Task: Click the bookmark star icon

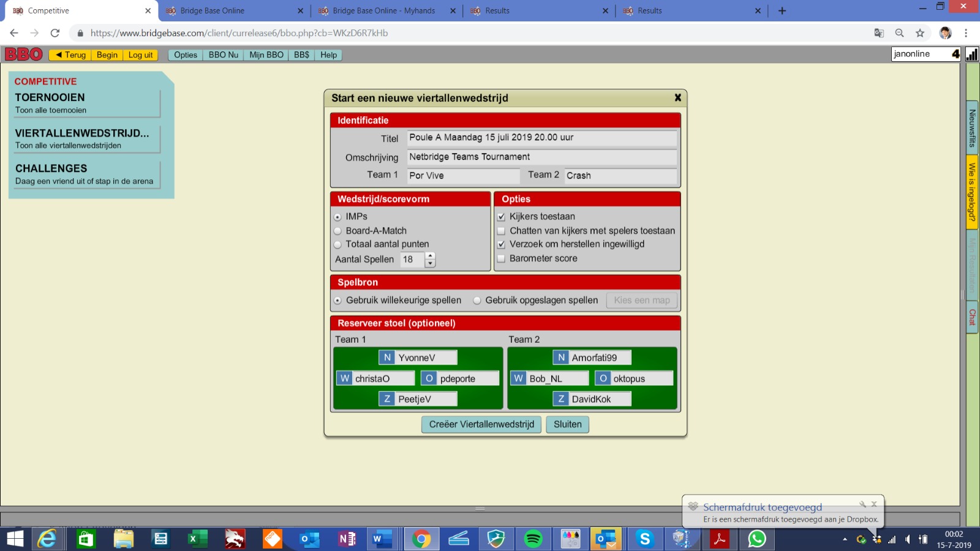Action: (x=919, y=33)
